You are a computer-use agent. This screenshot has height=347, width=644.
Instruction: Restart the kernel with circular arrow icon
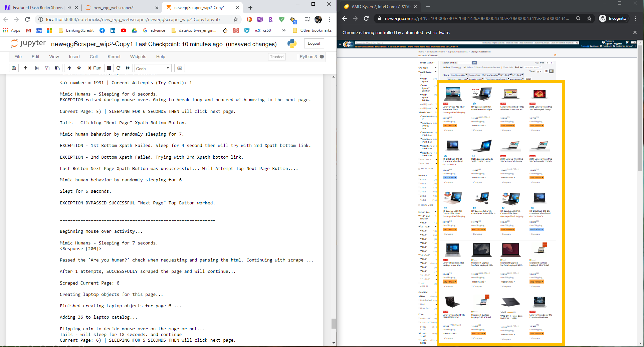(118, 68)
